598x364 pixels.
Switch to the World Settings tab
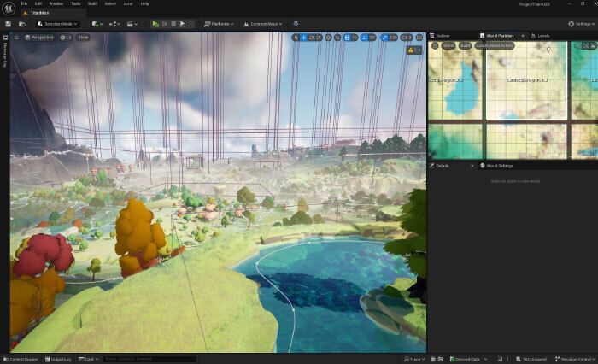(x=496, y=166)
